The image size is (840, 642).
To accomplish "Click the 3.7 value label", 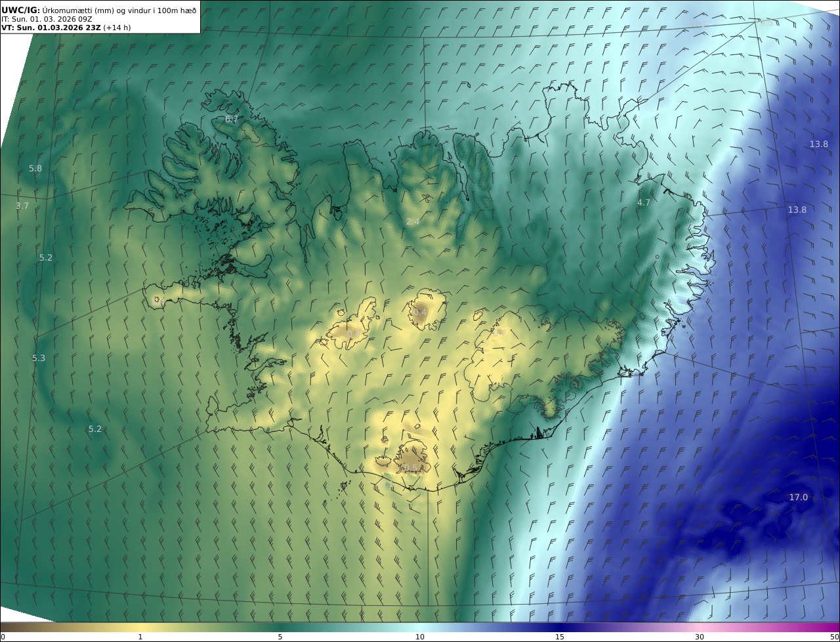I will pyautogui.click(x=22, y=205).
